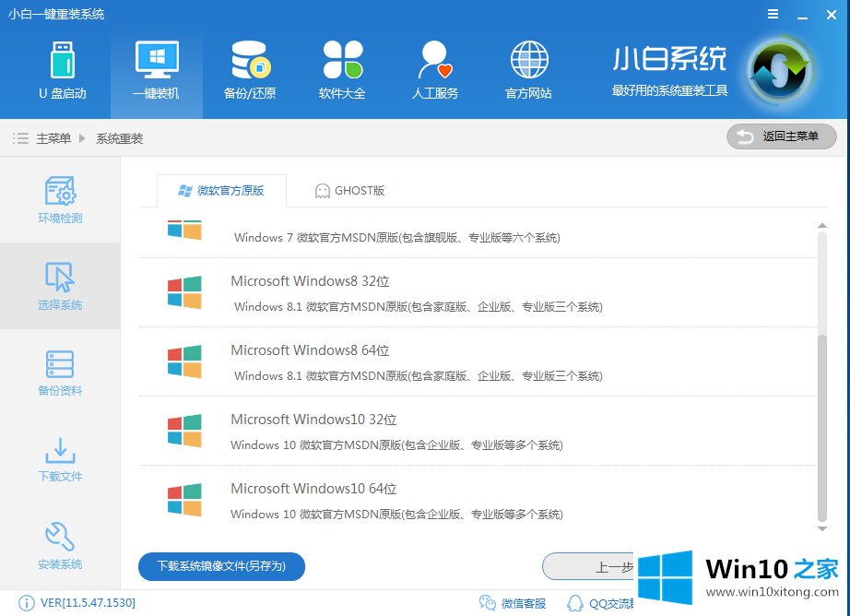Image resolution: width=850 pixels, height=616 pixels.
Task: Go to 下载文件 step in sidebar
Action: [x=60, y=459]
